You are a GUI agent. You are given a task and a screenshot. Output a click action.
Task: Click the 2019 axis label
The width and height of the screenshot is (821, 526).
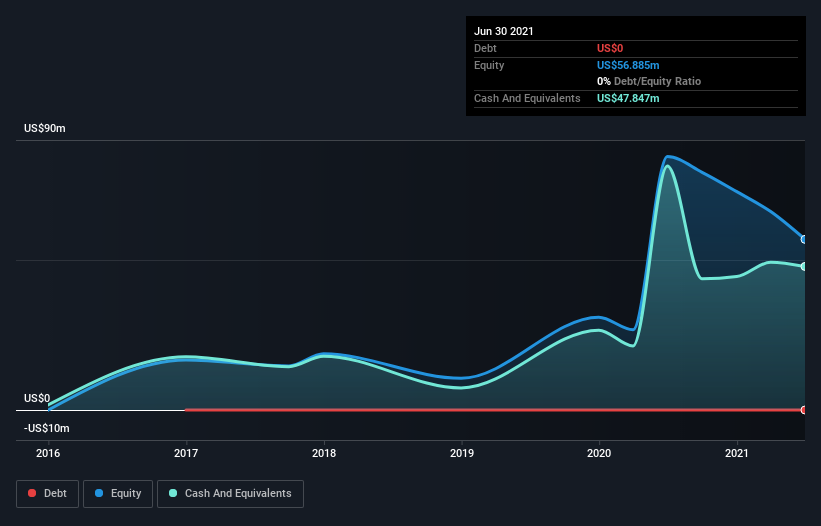[462, 453]
